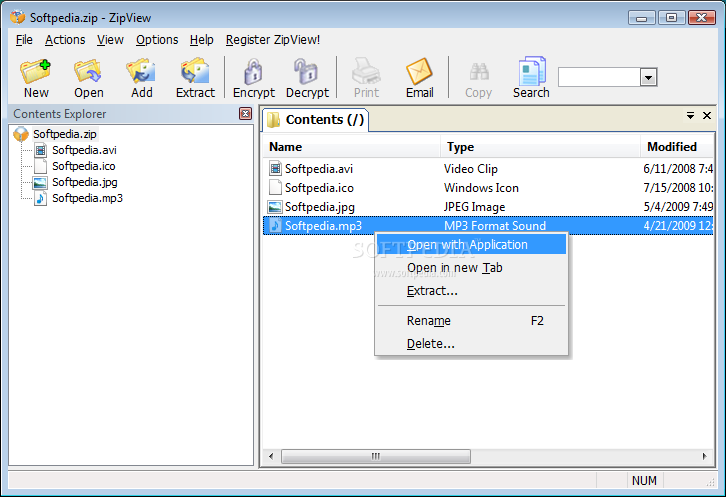
Task: Click the scroll right arrow button
Action: 704,456
